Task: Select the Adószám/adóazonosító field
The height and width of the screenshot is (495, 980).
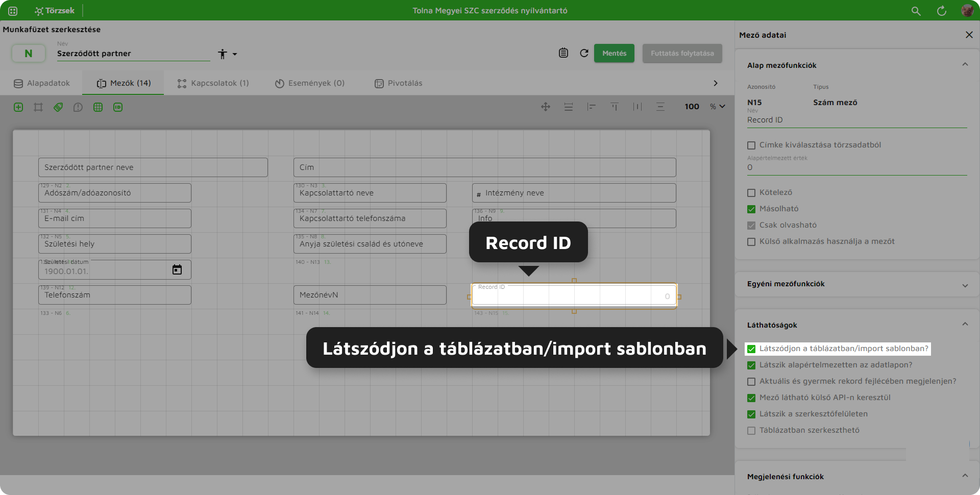Action: pyautogui.click(x=115, y=193)
